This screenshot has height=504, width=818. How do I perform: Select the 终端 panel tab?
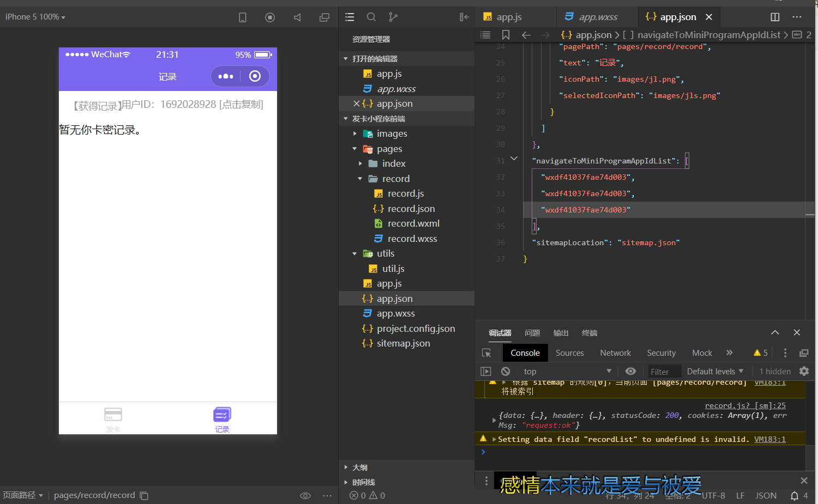point(590,333)
